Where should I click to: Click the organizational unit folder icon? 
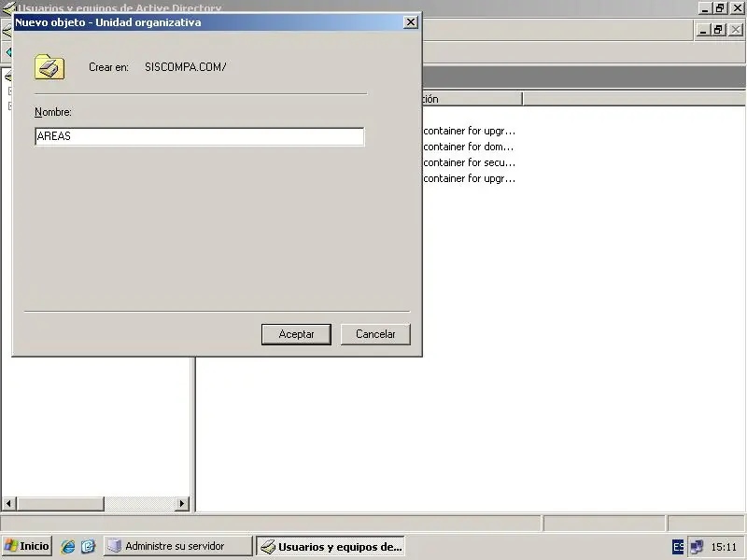pyautogui.click(x=49, y=66)
